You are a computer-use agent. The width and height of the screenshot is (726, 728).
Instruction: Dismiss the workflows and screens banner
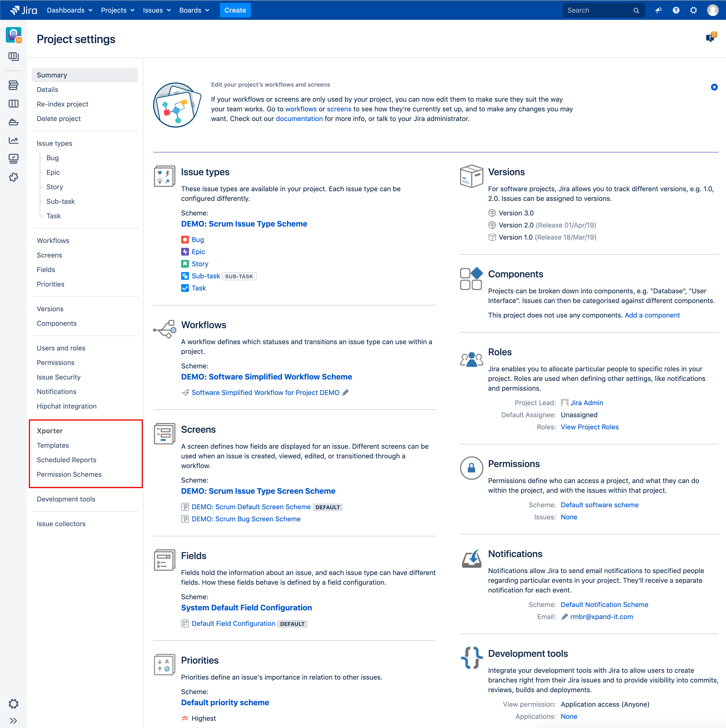click(x=714, y=87)
